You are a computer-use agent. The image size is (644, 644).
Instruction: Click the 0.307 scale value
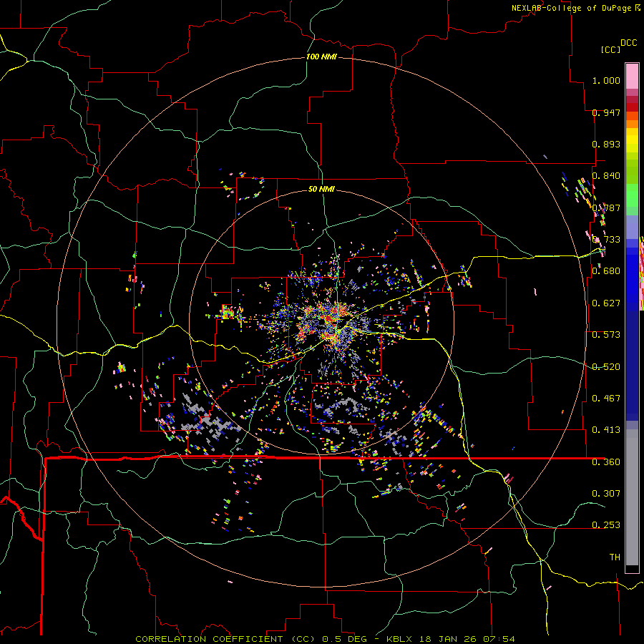click(606, 493)
